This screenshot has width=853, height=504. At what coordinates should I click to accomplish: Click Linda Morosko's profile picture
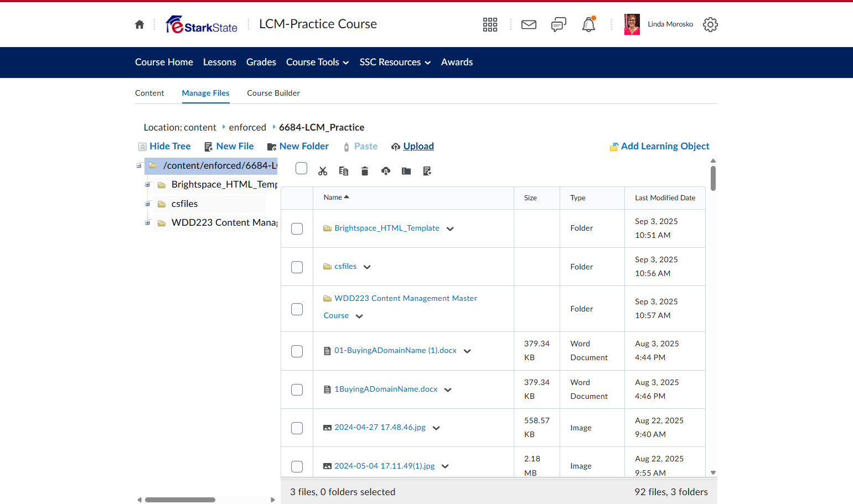[x=632, y=24]
